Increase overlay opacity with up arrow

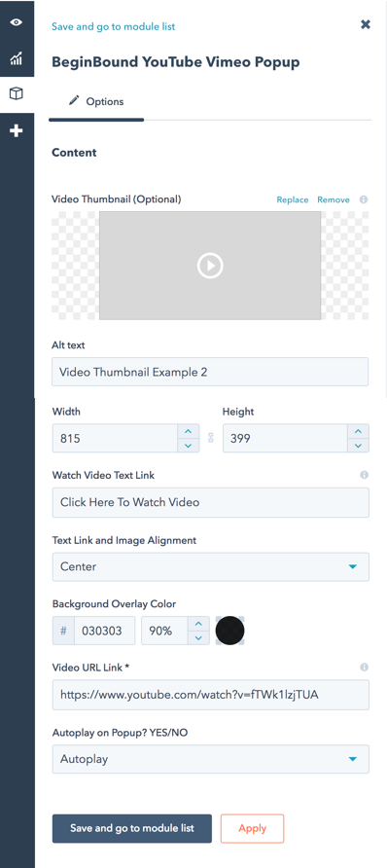(x=198, y=624)
